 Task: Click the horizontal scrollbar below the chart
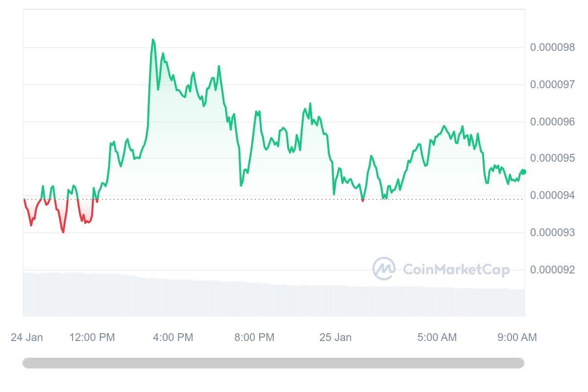(x=273, y=363)
